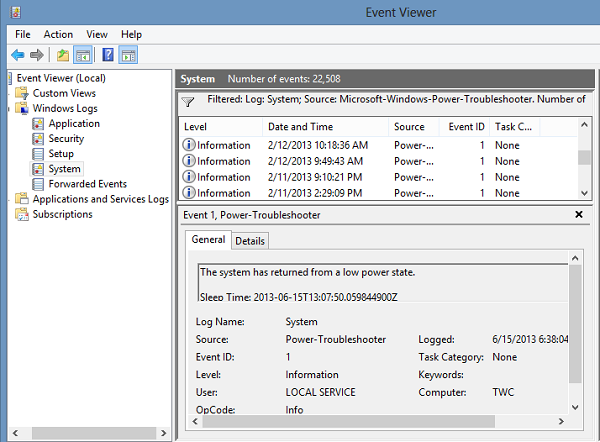
Task: Click the filter funnel icon
Action: (x=187, y=101)
